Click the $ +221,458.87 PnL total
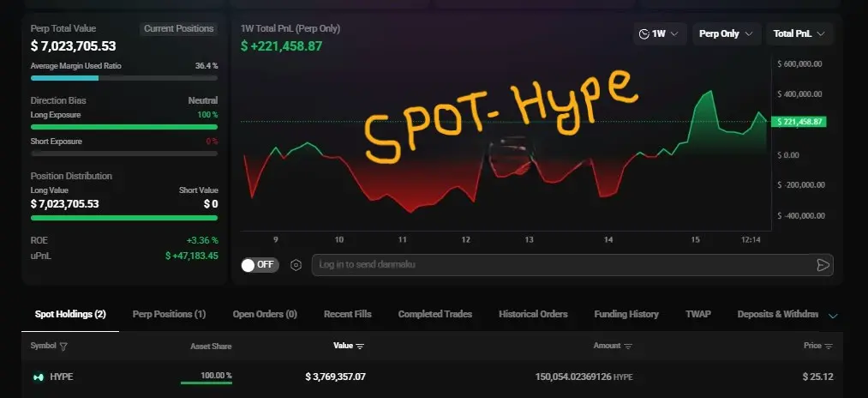868x398 pixels. [x=281, y=46]
